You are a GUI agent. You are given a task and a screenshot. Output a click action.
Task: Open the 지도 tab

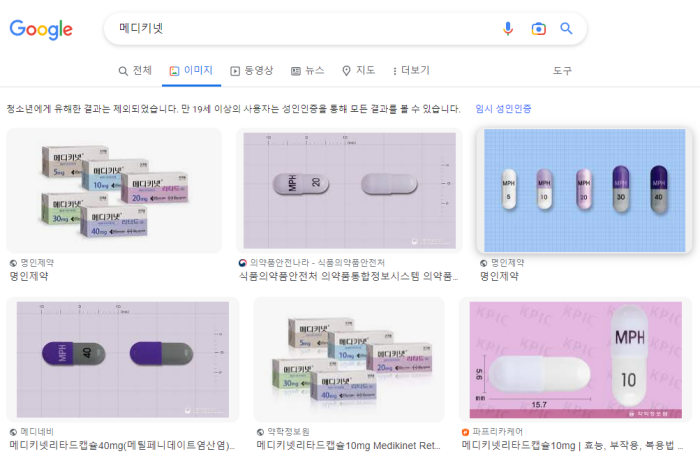click(x=358, y=71)
